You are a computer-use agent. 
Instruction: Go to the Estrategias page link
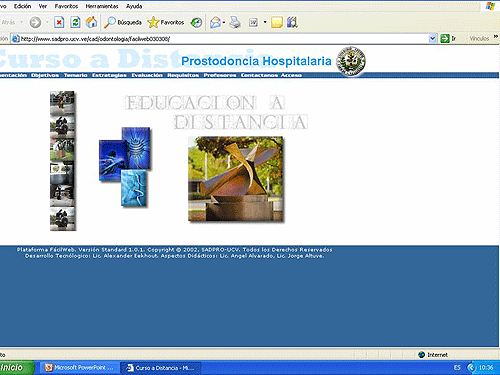(109, 75)
